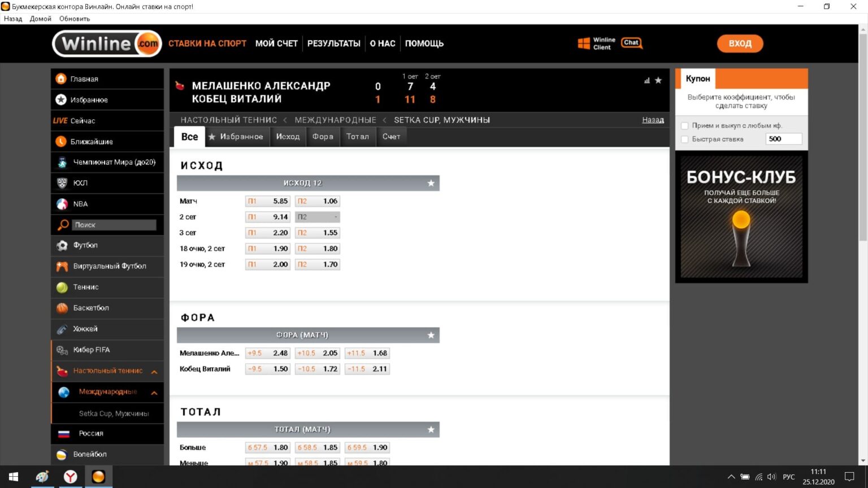Select the Россия flag icon

pos(64,434)
